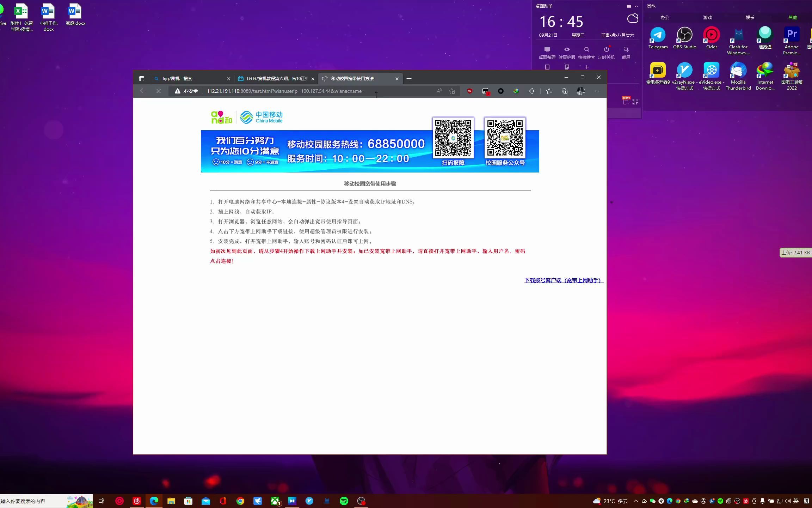This screenshot has width=812, height=508.
Task: Open File Explorer from the taskbar
Action: pyautogui.click(x=171, y=501)
